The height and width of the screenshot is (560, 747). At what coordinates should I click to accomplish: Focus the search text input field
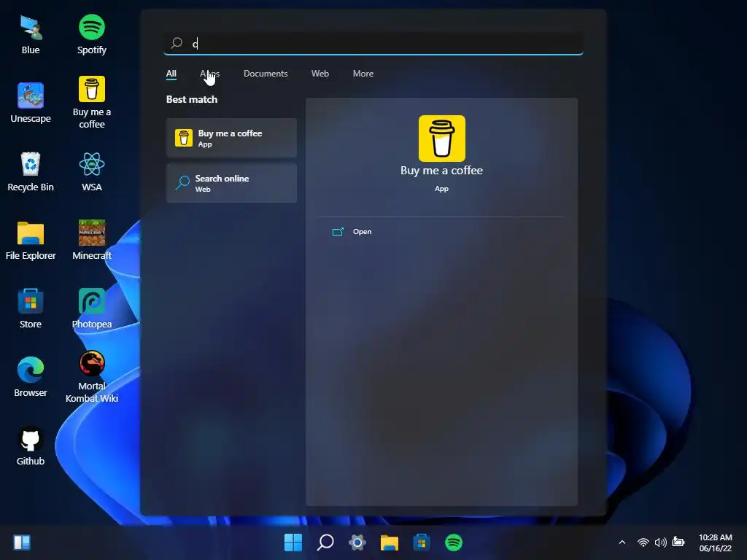(373, 43)
